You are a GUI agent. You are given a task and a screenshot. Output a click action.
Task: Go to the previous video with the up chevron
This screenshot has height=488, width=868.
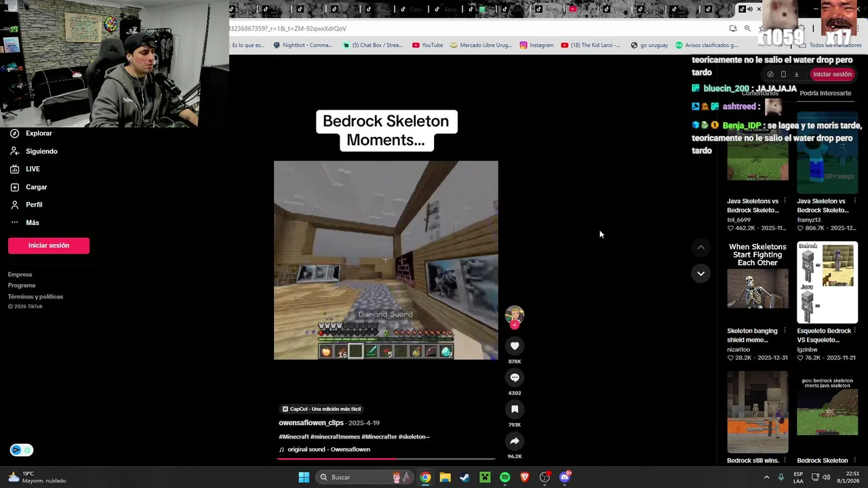(701, 248)
